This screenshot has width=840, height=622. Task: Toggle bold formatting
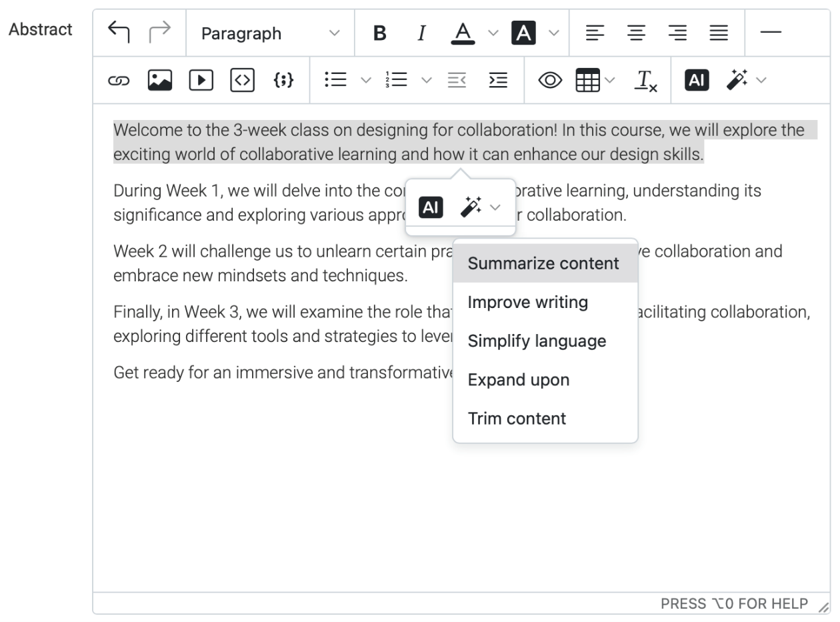(x=379, y=33)
